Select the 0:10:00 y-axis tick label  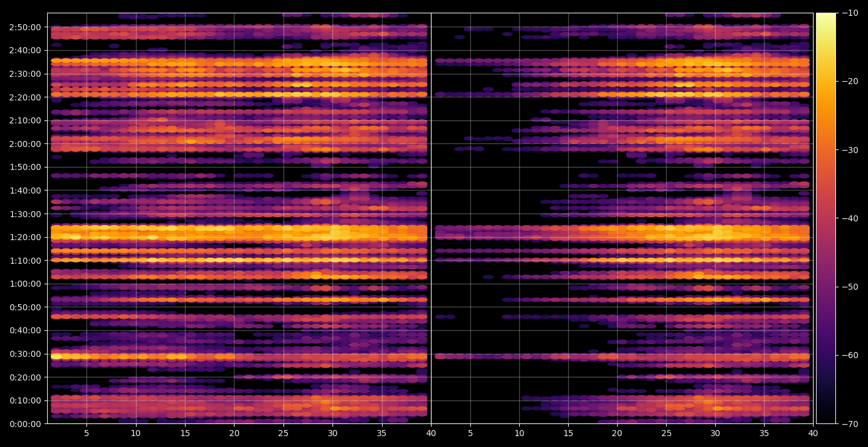pos(25,400)
